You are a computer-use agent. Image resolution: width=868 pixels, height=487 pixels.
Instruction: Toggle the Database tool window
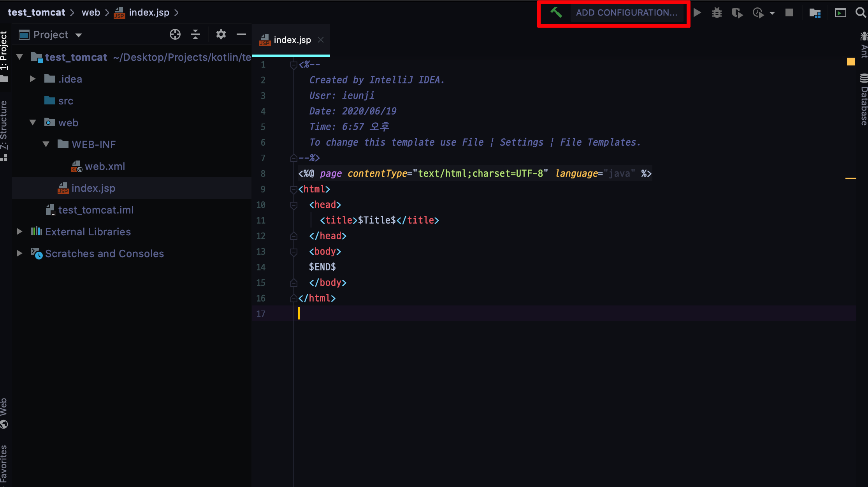pos(864,100)
